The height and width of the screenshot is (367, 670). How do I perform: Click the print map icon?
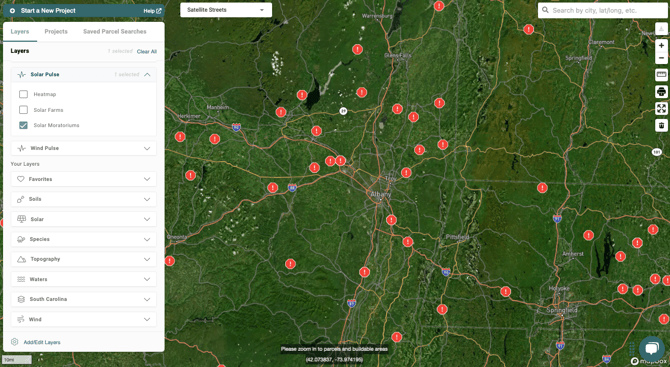[661, 91]
